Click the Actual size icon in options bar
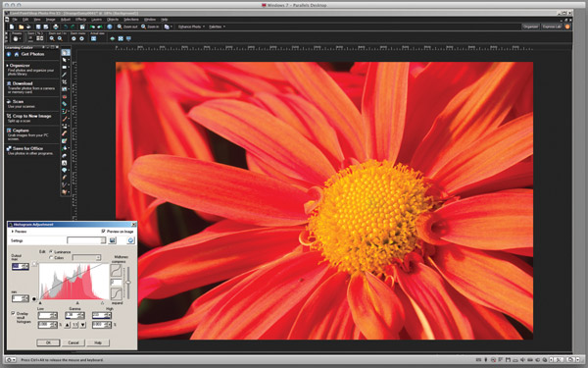 point(94,38)
